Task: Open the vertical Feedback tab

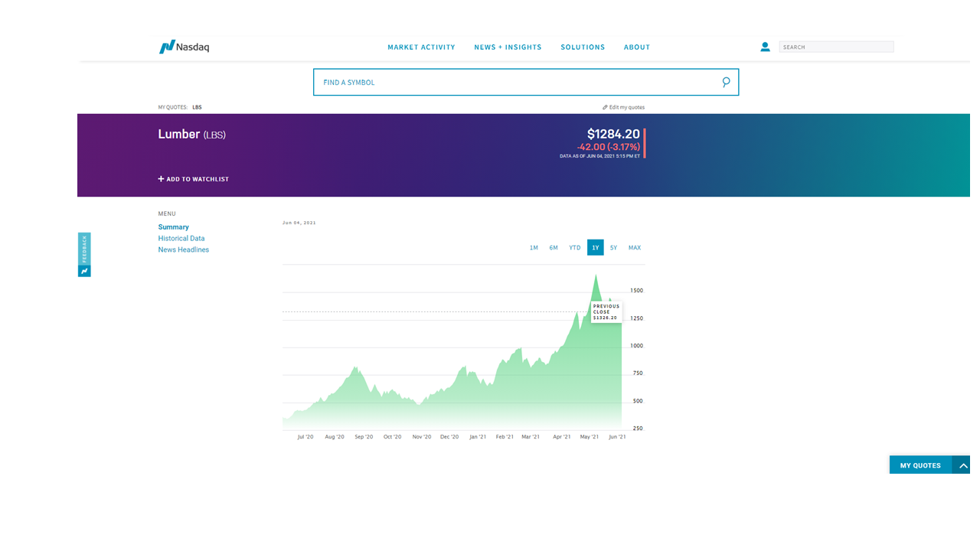Action: click(x=84, y=249)
